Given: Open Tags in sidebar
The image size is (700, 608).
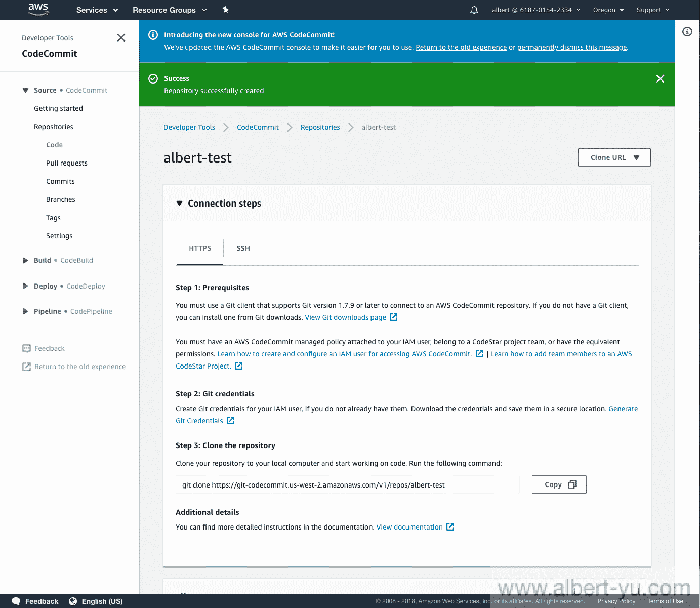Looking at the screenshot, I should tap(53, 218).
